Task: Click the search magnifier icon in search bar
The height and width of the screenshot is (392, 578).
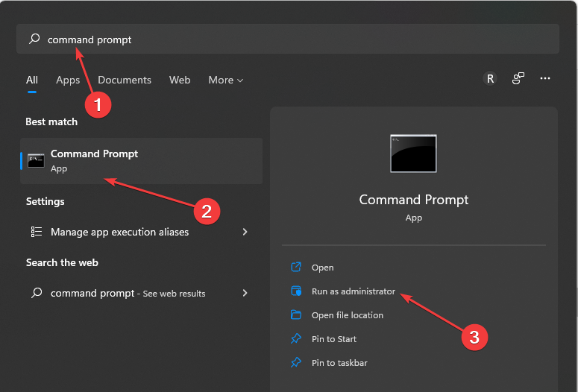Action: click(x=34, y=39)
